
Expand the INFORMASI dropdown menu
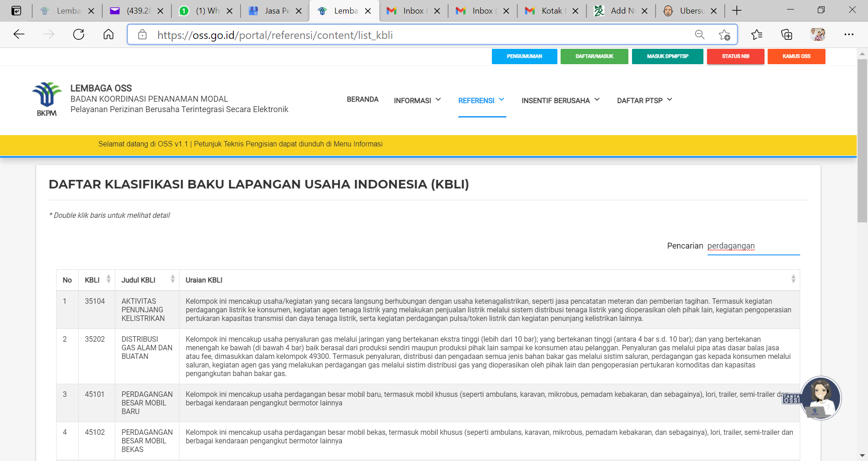(x=417, y=100)
